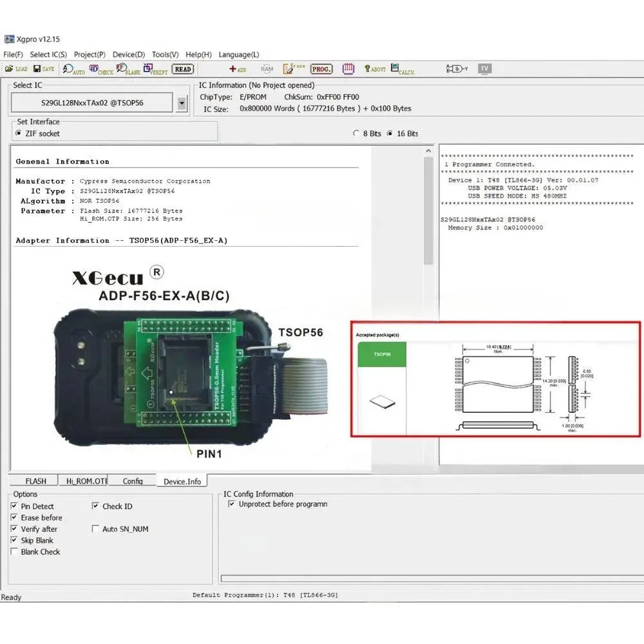Click the progress bar at the bottom
This screenshot has height=644, width=644.
432,578
